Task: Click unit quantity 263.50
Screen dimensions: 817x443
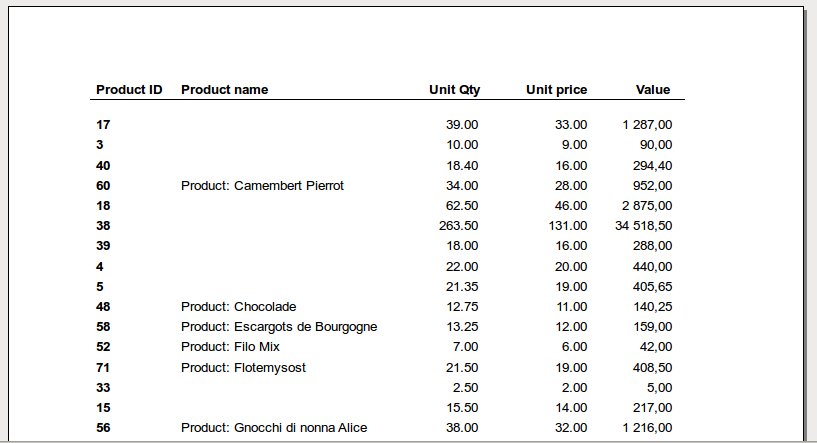Action: 459,226
